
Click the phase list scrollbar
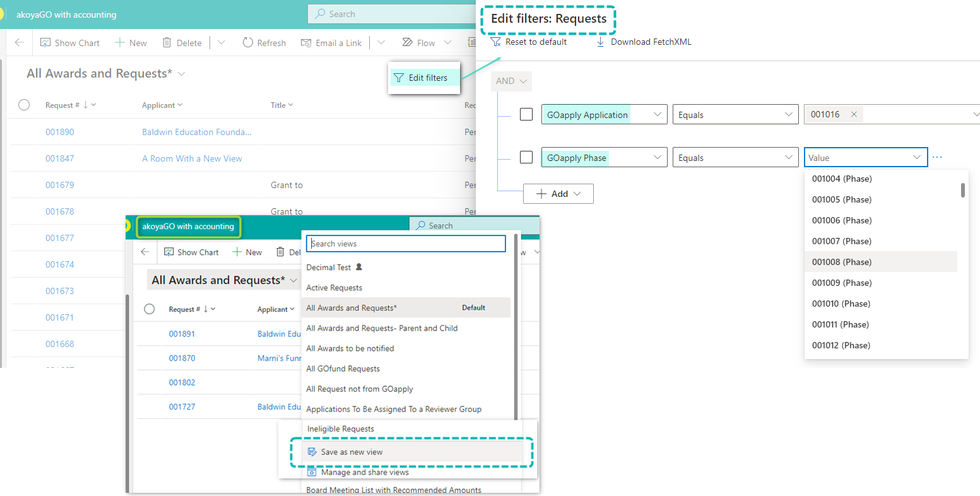pyautogui.click(x=963, y=190)
